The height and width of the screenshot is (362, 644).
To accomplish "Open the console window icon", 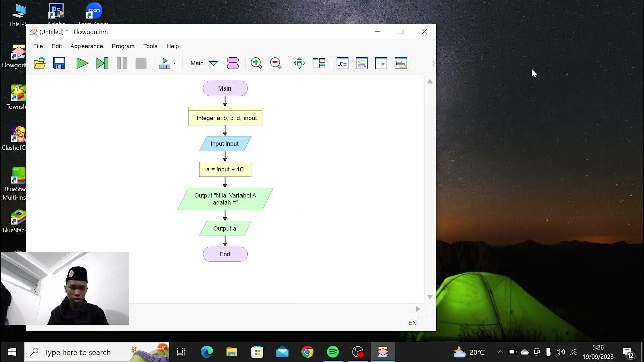I will pos(362,63).
